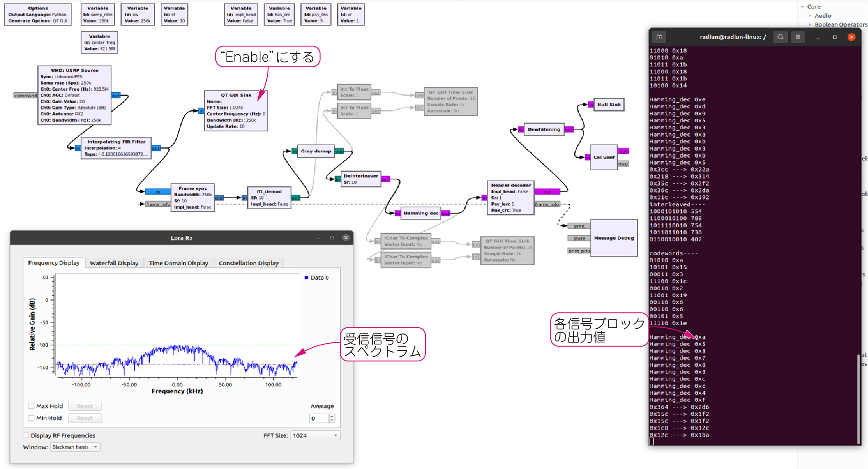
Task: Switch to the Waterfall Display tab
Action: [114, 263]
